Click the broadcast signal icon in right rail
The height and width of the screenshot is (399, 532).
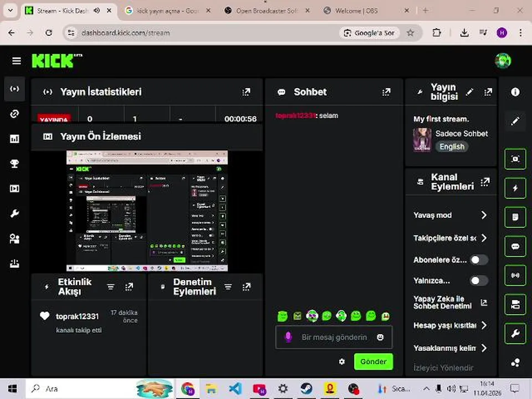coord(515,275)
